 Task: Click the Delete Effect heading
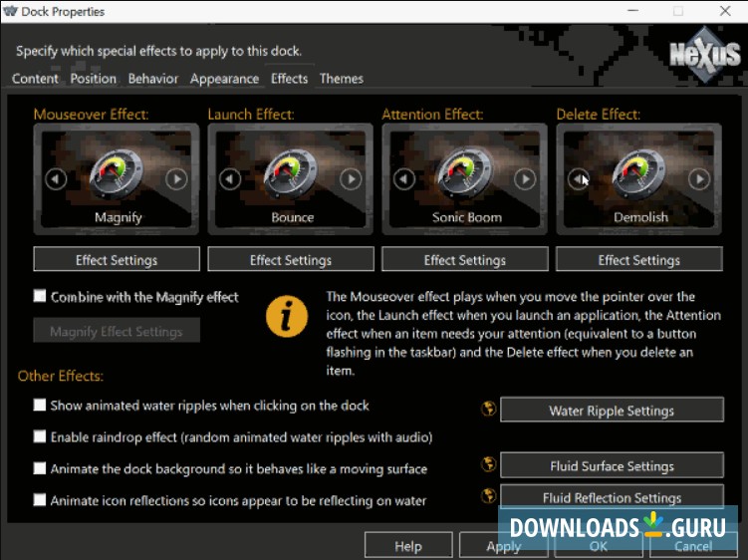point(599,115)
